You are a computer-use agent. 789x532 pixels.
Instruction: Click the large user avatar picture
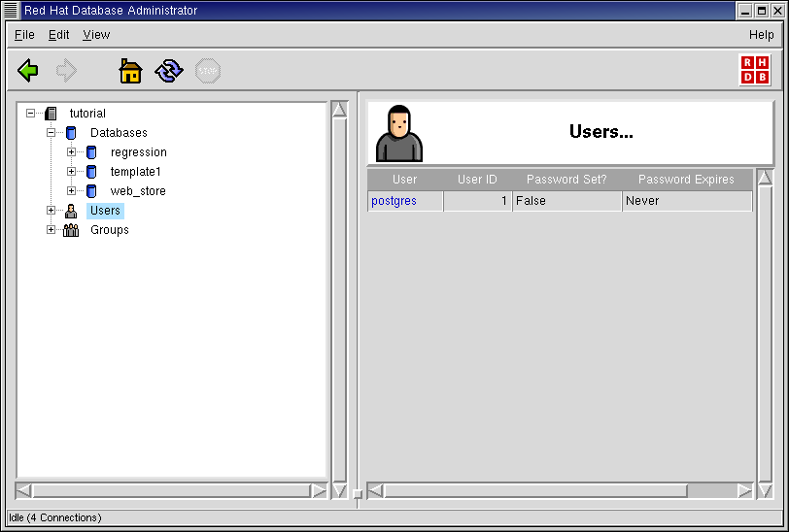pyautogui.click(x=399, y=133)
